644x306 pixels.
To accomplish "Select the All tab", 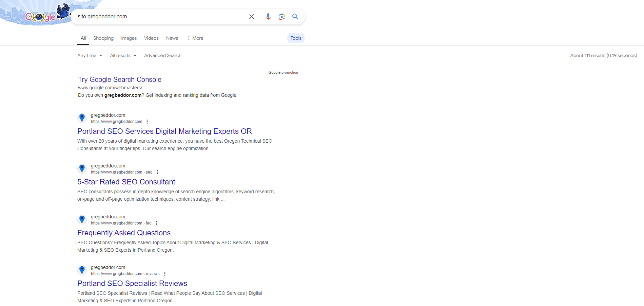I will point(83,38).
